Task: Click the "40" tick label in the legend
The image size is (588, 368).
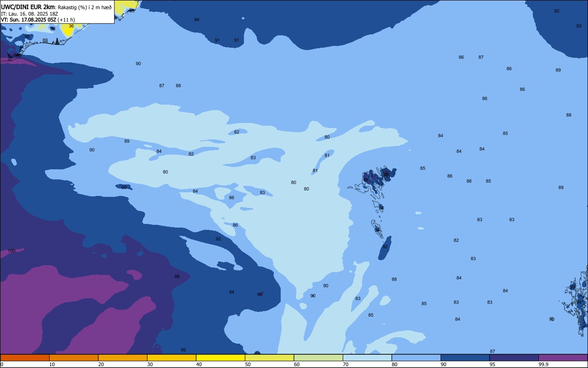Action: [x=199, y=364]
